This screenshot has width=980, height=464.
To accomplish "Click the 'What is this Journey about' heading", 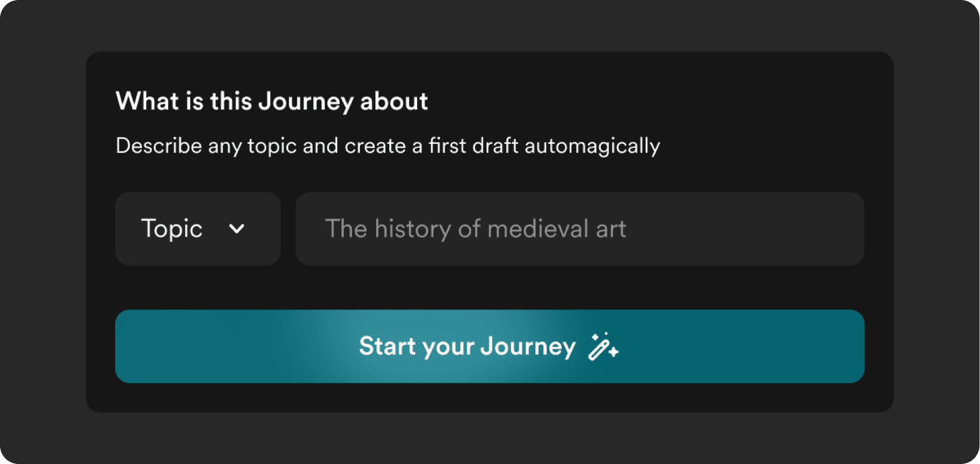I will click(x=272, y=101).
